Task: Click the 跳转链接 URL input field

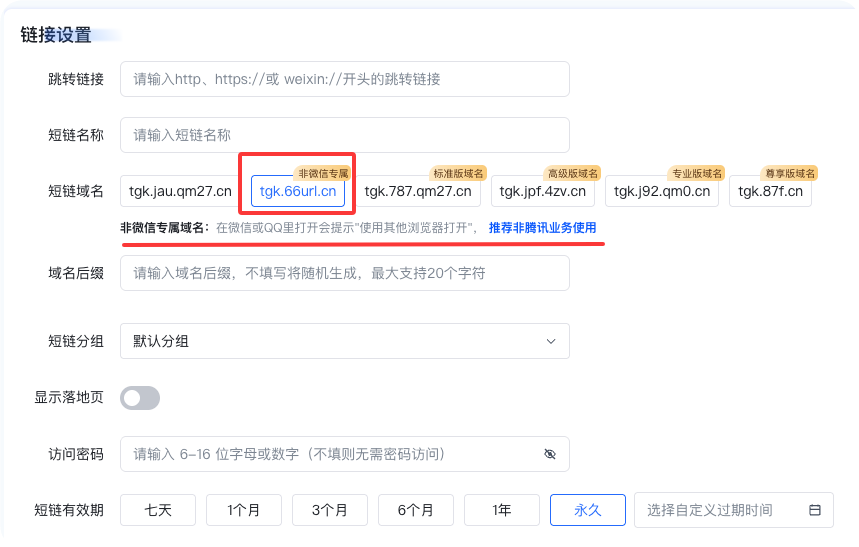Action: pyautogui.click(x=345, y=79)
